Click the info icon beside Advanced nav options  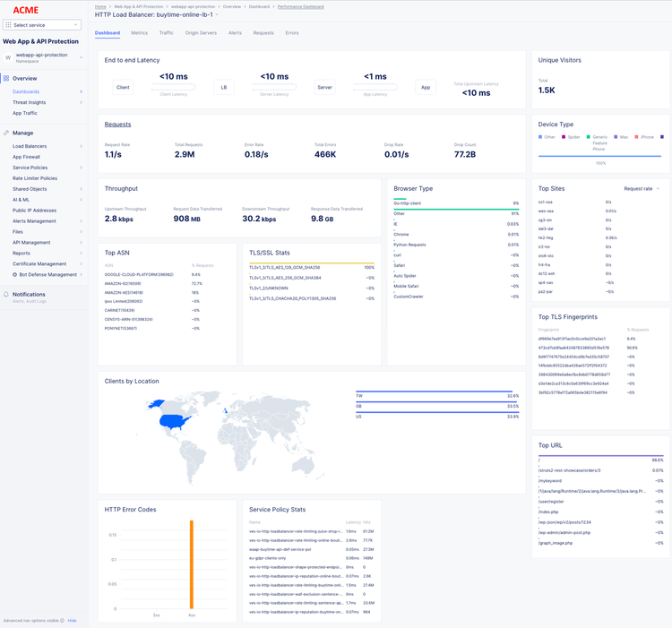click(x=62, y=620)
